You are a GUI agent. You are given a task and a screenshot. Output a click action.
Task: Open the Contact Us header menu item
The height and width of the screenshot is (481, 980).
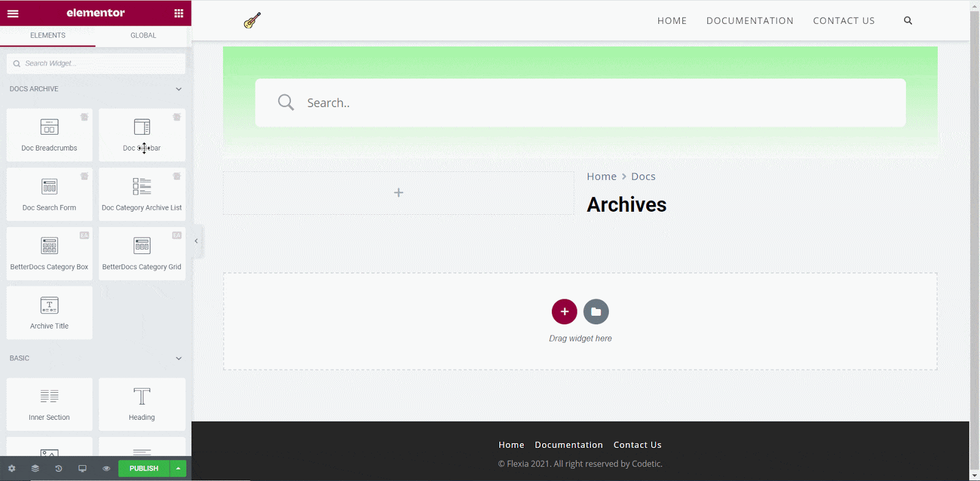coord(843,21)
